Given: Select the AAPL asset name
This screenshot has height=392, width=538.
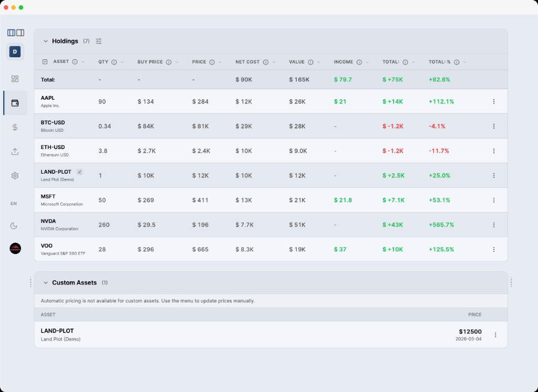Looking at the screenshot, I should [x=48, y=98].
